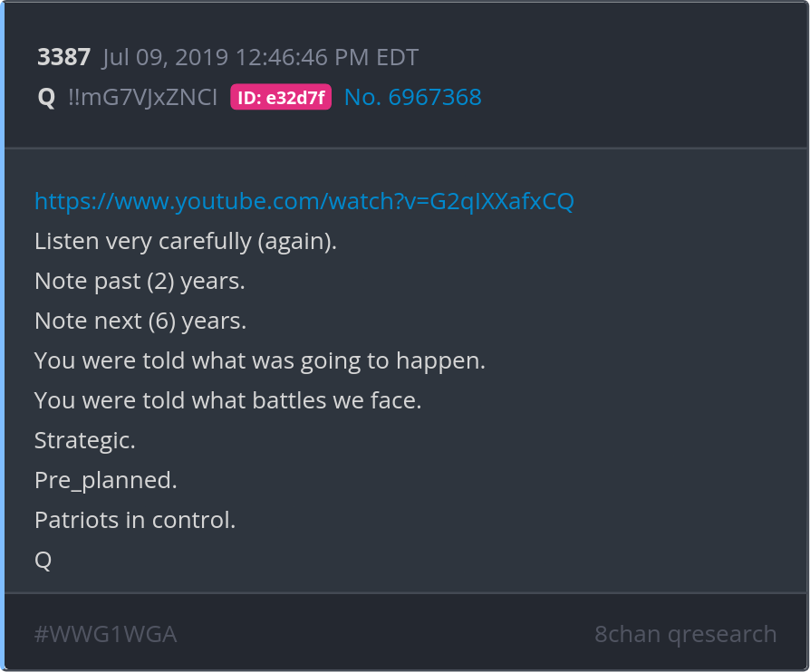Click the post number 3387
Image resolution: width=810 pixels, height=672 pixels.
coord(63,58)
